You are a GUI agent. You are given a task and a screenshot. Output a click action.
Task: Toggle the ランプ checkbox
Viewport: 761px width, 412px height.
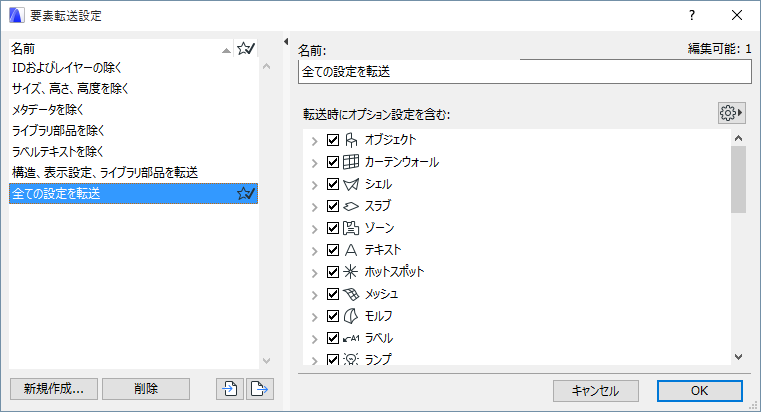332,359
